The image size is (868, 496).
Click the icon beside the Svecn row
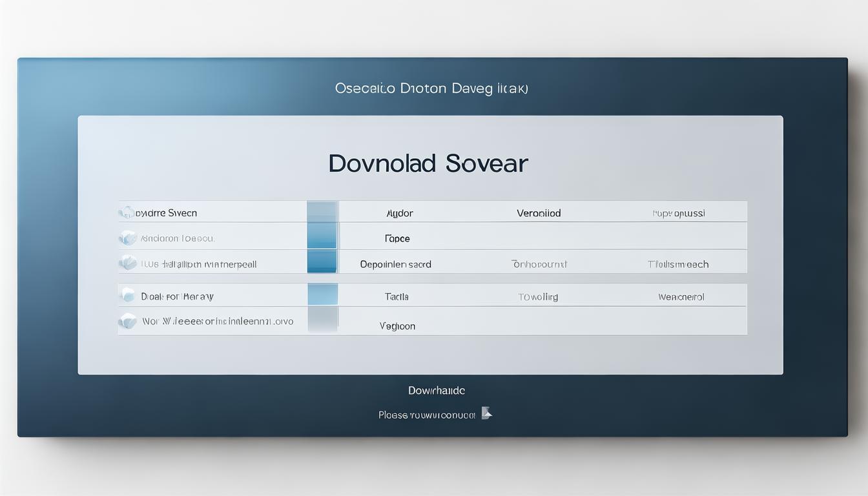click(x=127, y=212)
